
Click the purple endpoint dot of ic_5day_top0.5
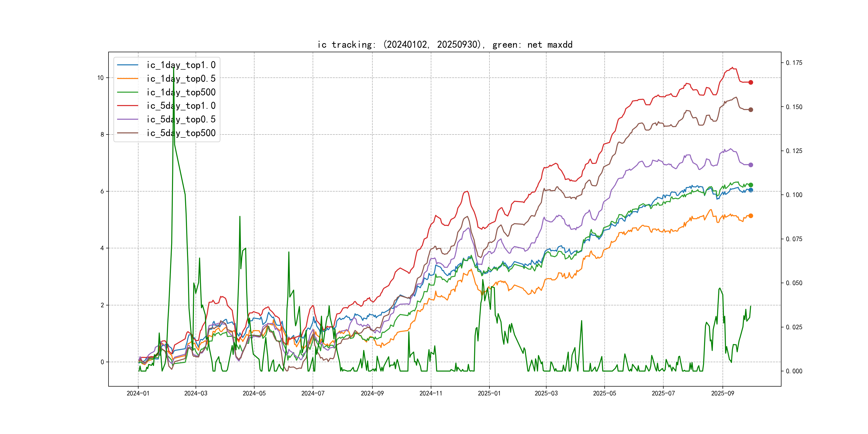point(750,165)
